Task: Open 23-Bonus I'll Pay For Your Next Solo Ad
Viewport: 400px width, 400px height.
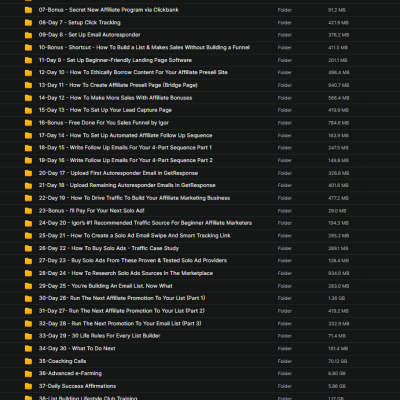Action: [92, 211]
